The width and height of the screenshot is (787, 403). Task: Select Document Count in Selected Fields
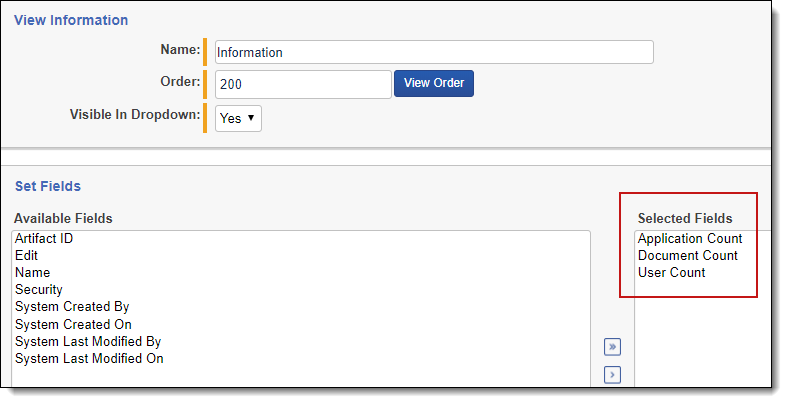tap(688, 255)
